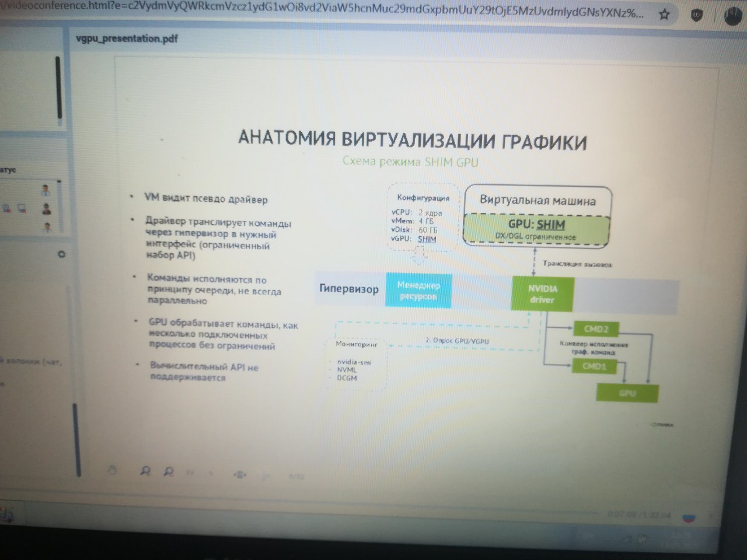Click the Трансляция вызовов label
The image size is (747, 560).
click(577, 264)
